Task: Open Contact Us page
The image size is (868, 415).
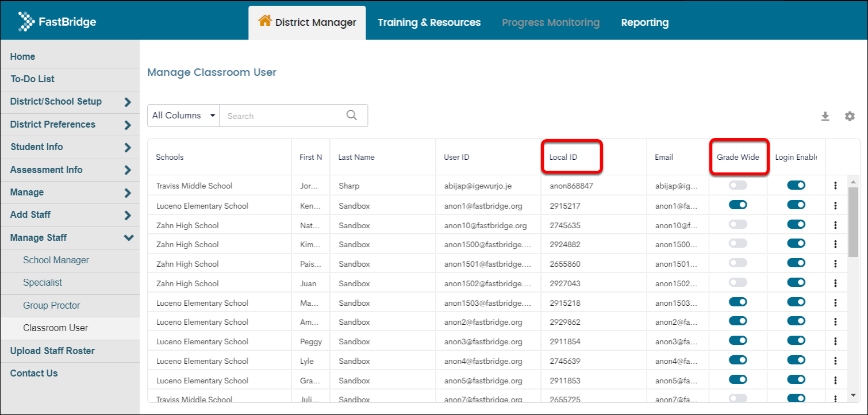Action: tap(70, 374)
